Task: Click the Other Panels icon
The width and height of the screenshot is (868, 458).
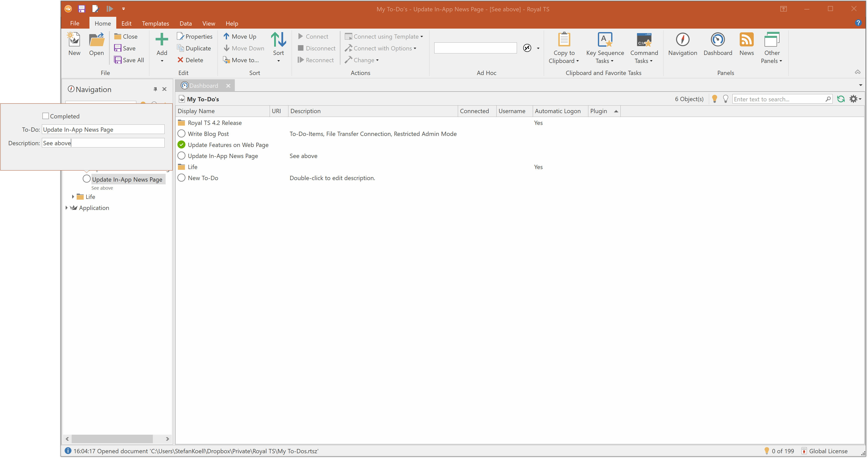Action: pos(772,40)
